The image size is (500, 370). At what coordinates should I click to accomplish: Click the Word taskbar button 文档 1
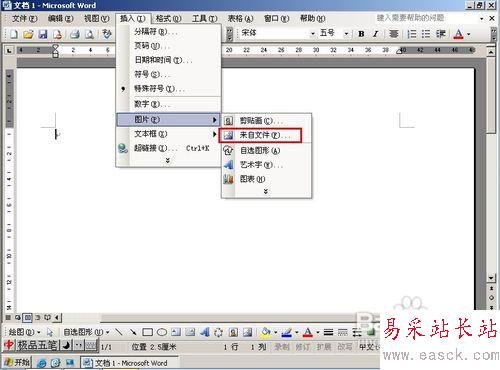tap(129, 363)
